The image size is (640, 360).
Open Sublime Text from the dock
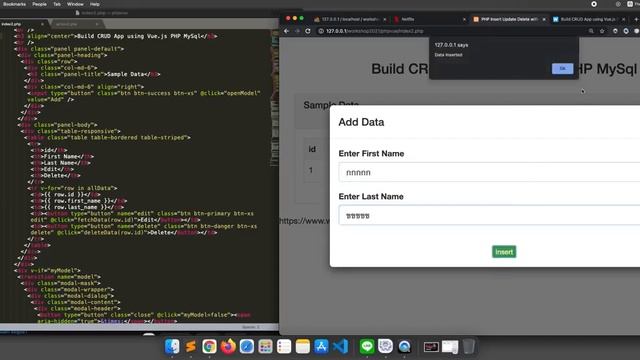click(x=190, y=347)
